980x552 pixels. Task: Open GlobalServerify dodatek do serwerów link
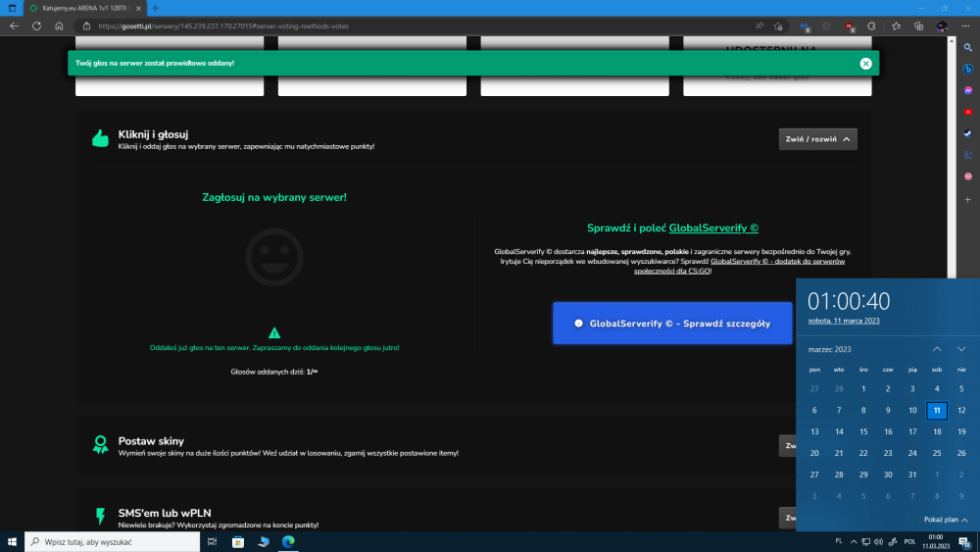[739, 267]
